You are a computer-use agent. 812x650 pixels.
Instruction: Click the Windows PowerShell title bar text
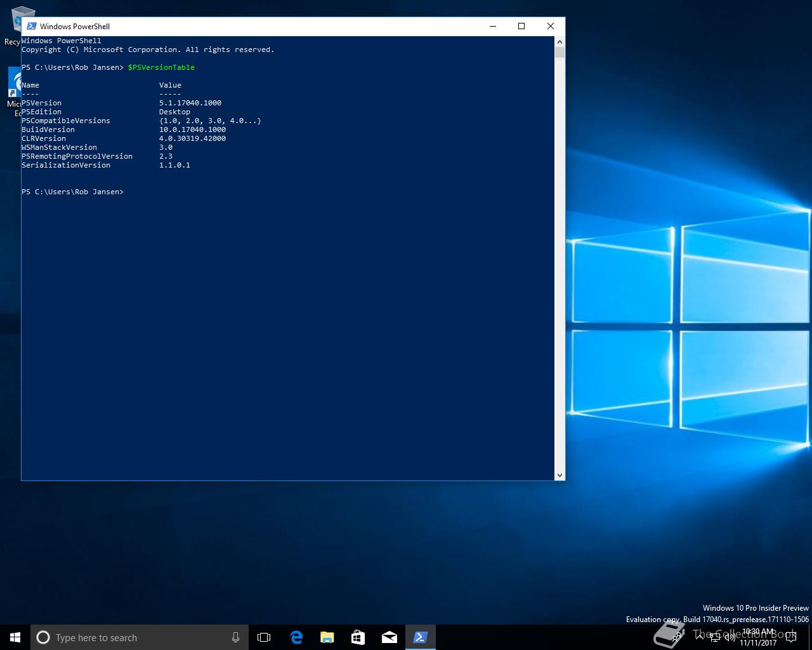pyautogui.click(x=75, y=26)
